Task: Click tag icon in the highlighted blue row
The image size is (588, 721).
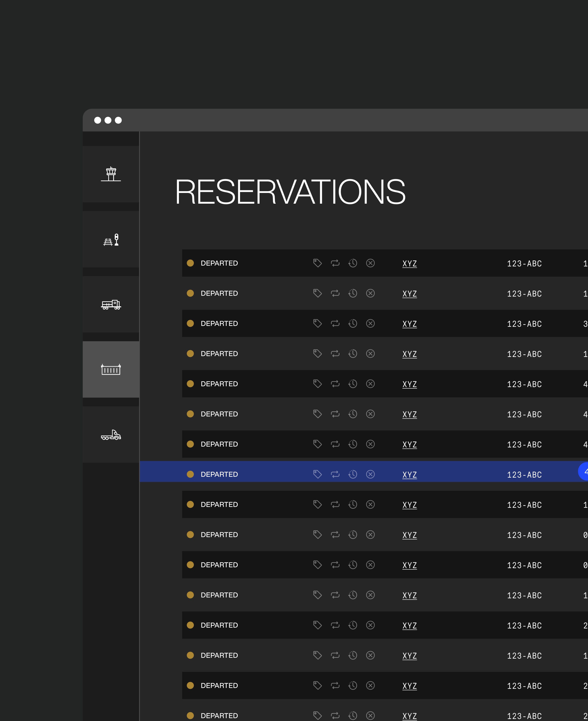Action: [317, 474]
